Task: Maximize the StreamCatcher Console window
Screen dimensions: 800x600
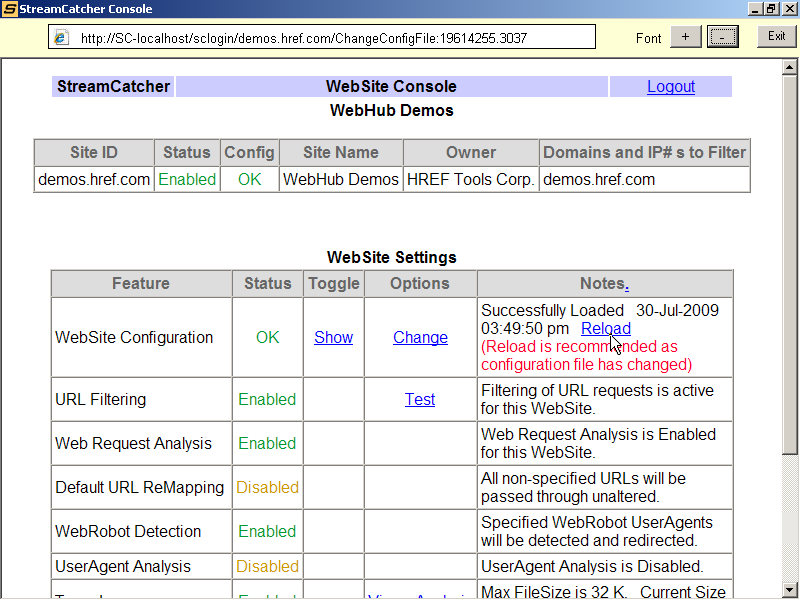Action: (771, 9)
